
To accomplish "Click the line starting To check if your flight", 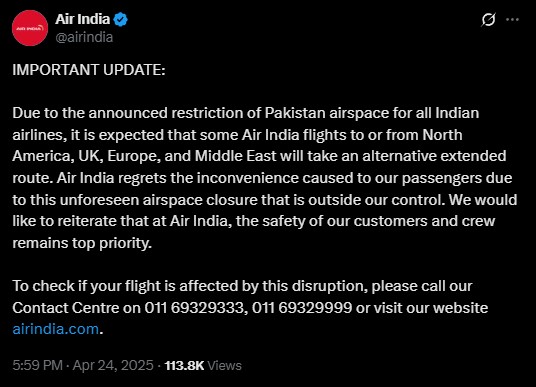I will click(242, 286).
